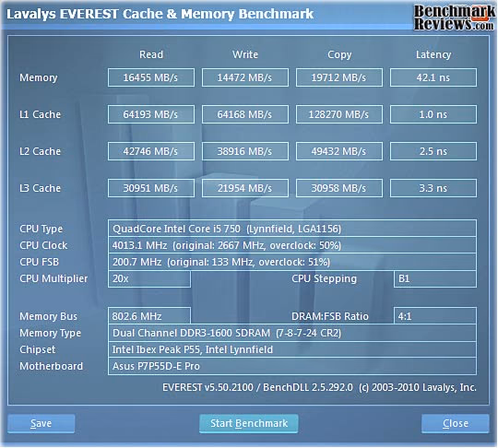Click the CPU Multiplier label
Screen dimensions: 498x448
53,278
